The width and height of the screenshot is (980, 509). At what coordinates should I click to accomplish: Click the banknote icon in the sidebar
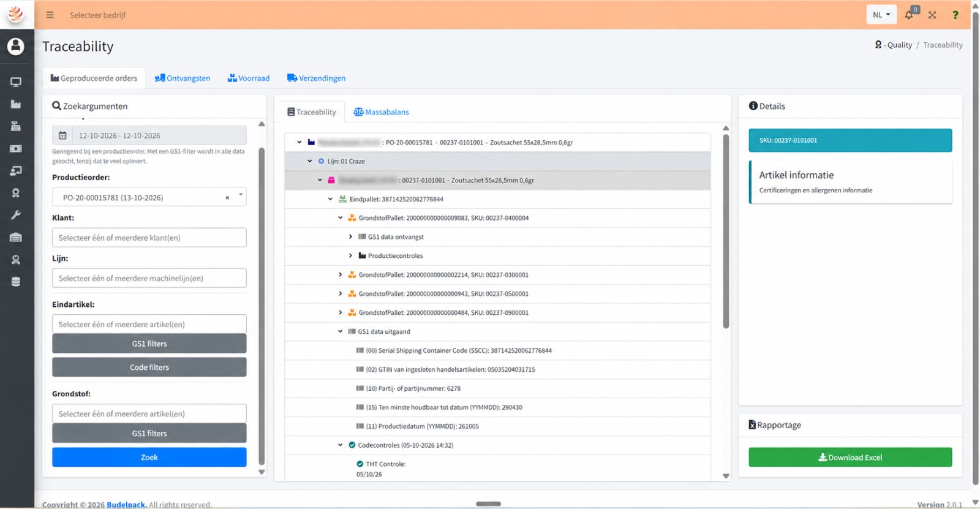click(x=16, y=149)
